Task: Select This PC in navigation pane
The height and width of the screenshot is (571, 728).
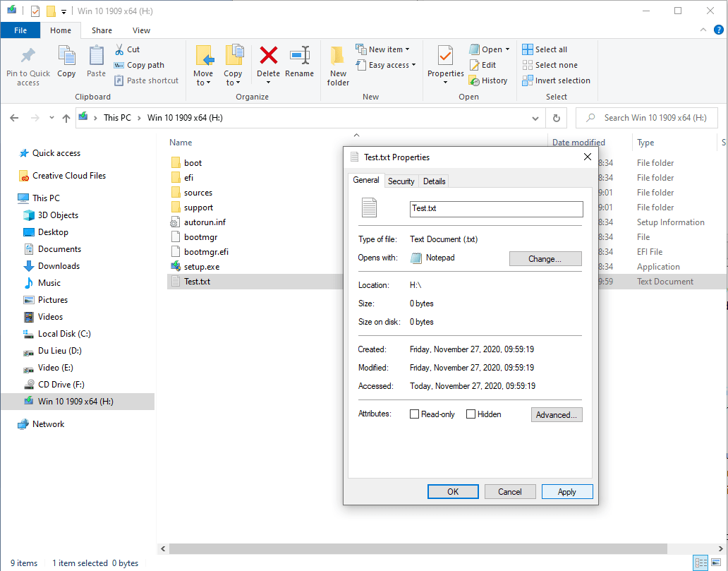Action: coord(39,198)
